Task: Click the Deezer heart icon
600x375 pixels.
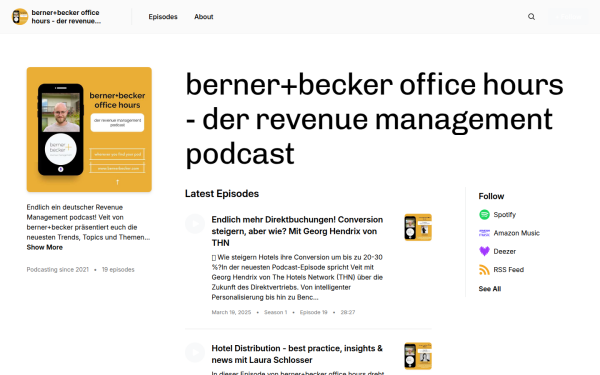Action: point(484,251)
